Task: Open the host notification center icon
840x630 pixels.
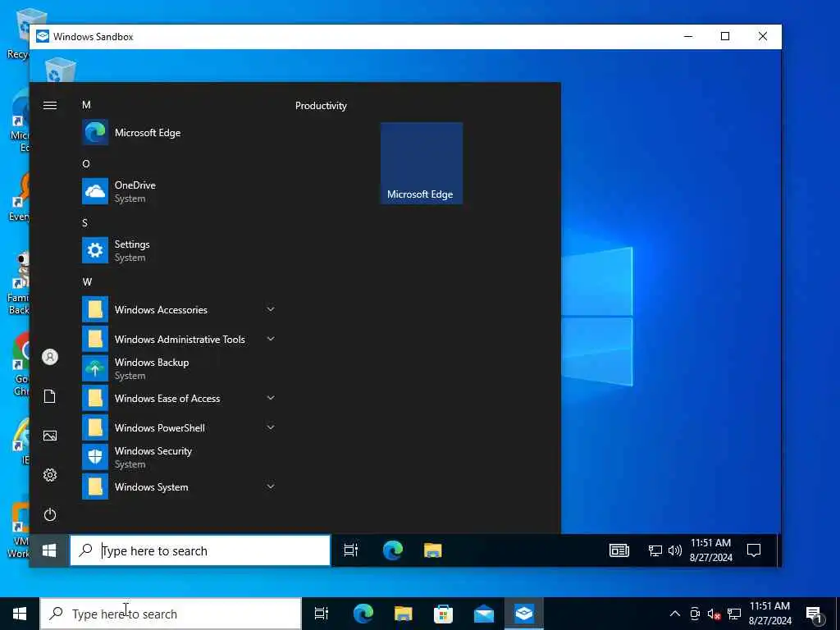Action: coord(815,614)
